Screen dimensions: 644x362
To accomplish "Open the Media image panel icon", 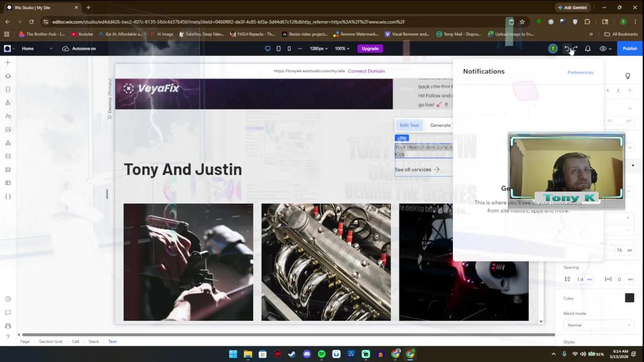I will click(8, 130).
